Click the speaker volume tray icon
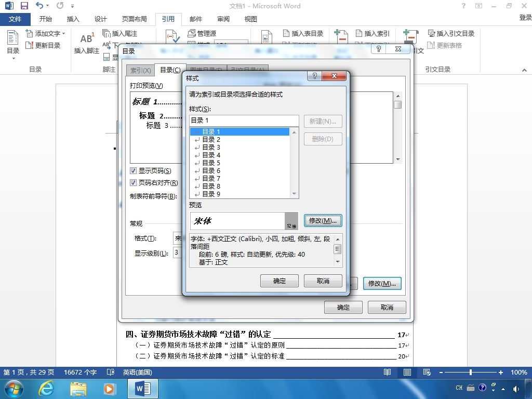This screenshot has height=399, width=532. coord(516,389)
